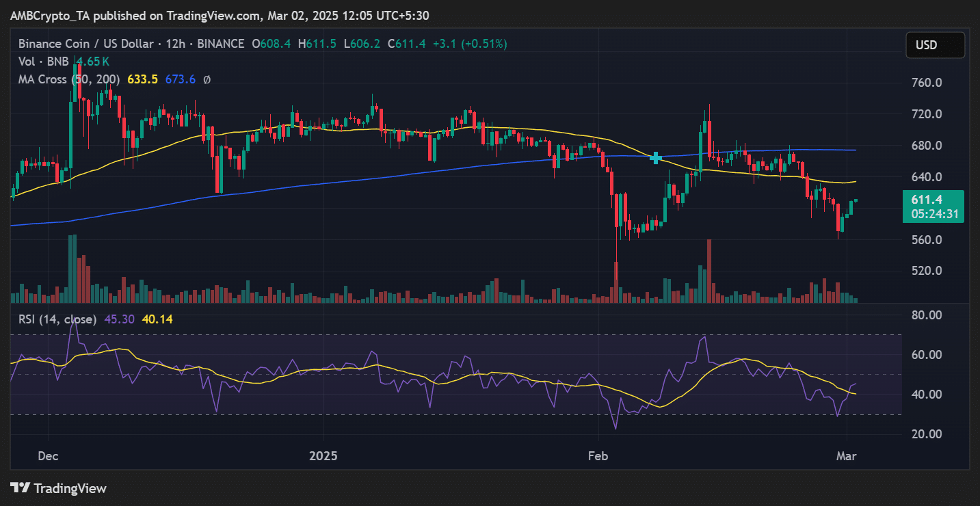Click the Mar label on time axis

(847, 455)
